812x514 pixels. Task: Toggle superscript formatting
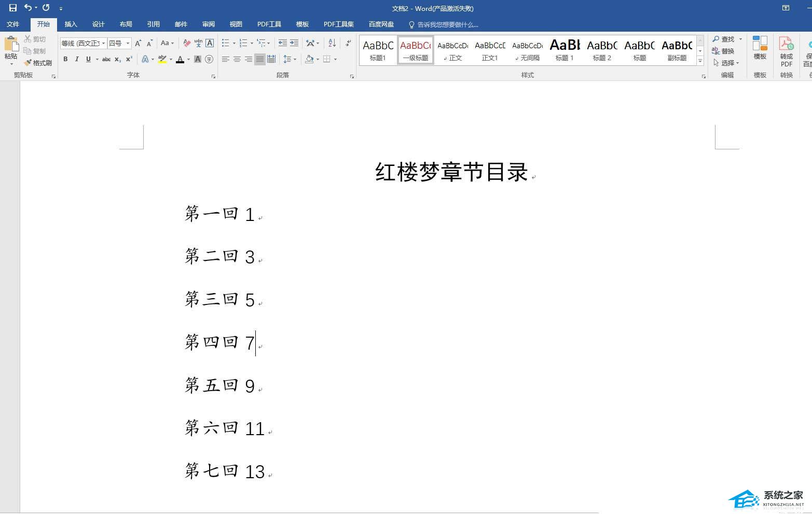click(129, 59)
